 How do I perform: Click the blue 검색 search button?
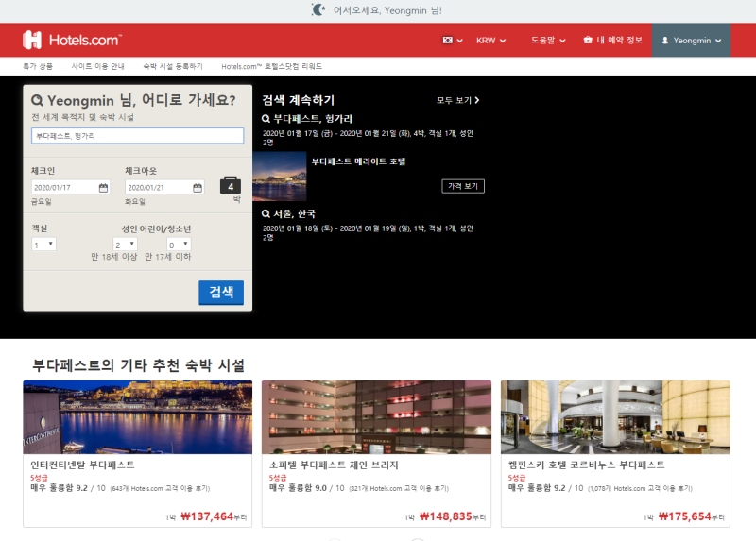coord(221,293)
